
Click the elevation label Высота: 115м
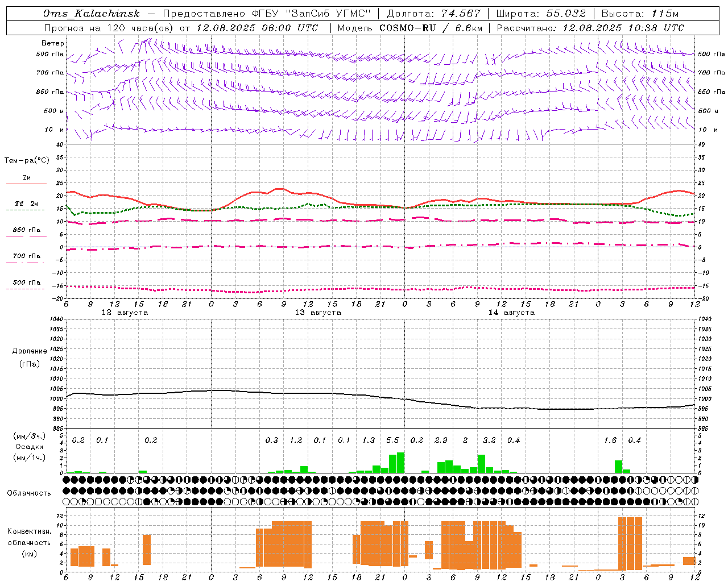click(x=640, y=14)
